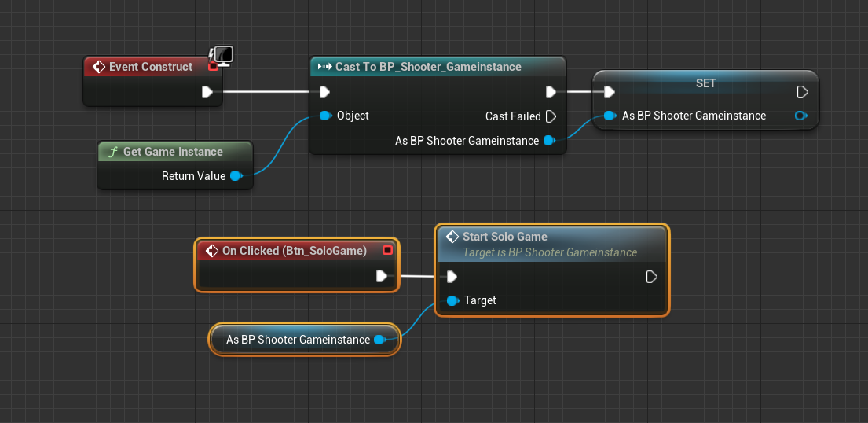Screen dimensions: 868x423
Task: Click the Cast Failed execution pin
Action: coord(551,116)
